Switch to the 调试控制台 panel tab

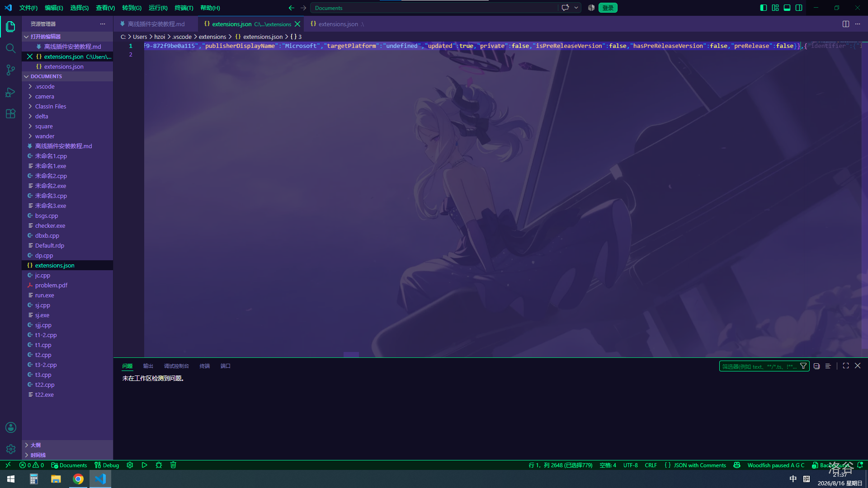pyautogui.click(x=176, y=366)
